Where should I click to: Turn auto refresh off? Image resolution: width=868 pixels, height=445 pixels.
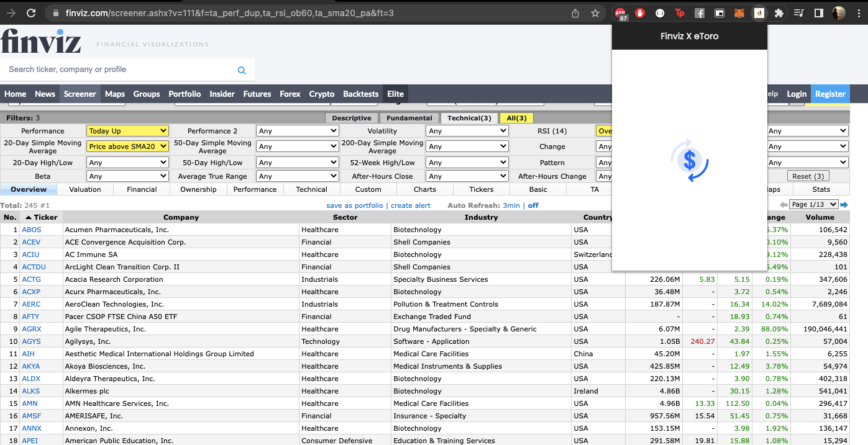(x=533, y=205)
